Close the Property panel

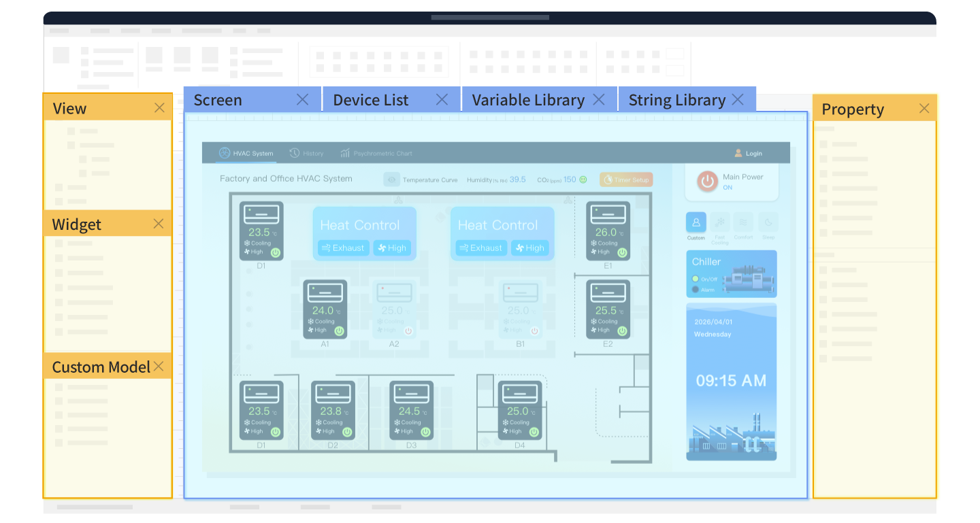pyautogui.click(x=924, y=108)
